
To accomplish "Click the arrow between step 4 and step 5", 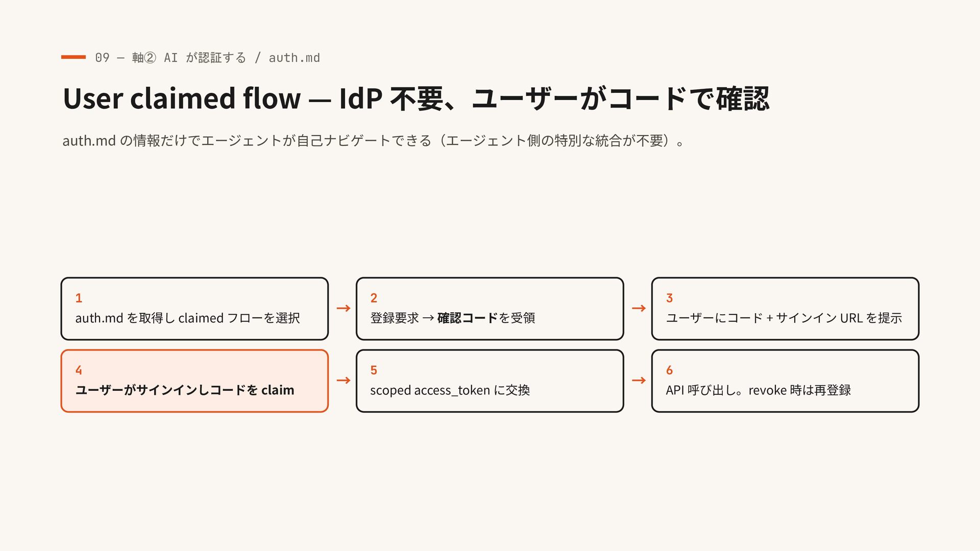I will (x=344, y=380).
